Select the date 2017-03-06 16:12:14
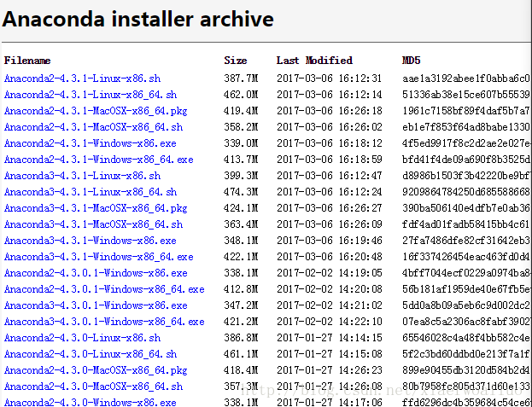The width and height of the screenshot is (532, 407). tap(330, 95)
